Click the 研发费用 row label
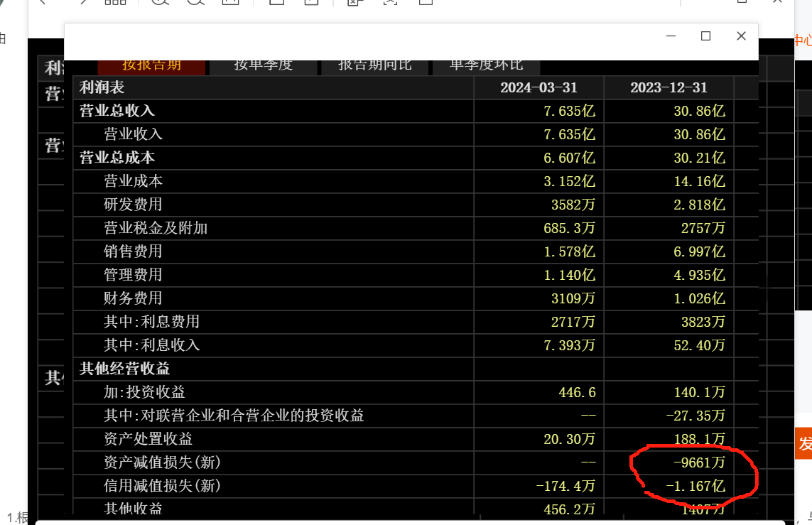 coord(133,205)
